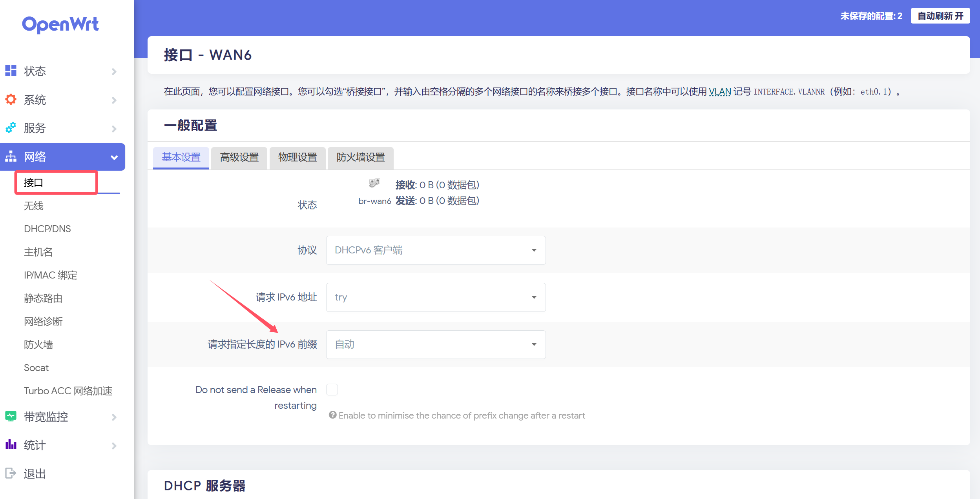The height and width of the screenshot is (499, 980).
Task: Click the Status dashboard grid icon
Action: (x=11, y=71)
